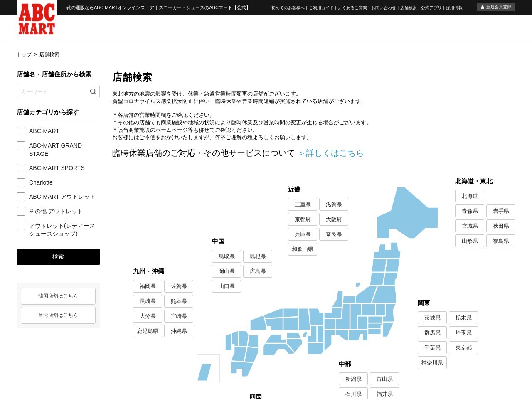Select 神奈川県 prefecture button
The image size is (532, 399).
click(432, 363)
